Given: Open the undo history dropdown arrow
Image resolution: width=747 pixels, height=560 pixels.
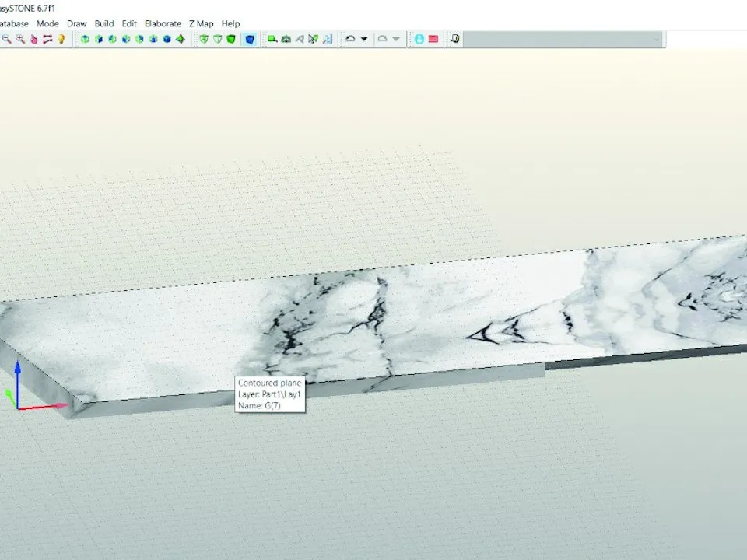Looking at the screenshot, I should (x=364, y=39).
